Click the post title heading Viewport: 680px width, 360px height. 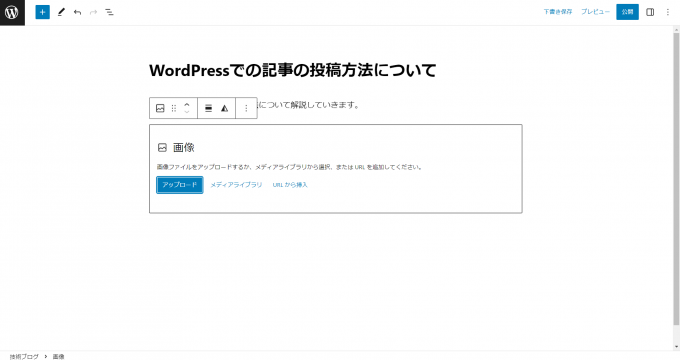tap(293, 70)
